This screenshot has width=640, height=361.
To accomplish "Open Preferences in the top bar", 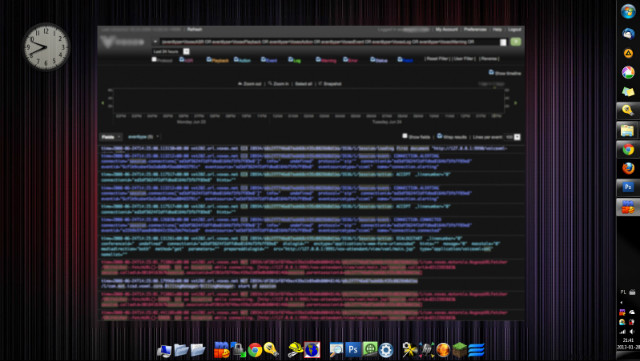I will 475,29.
